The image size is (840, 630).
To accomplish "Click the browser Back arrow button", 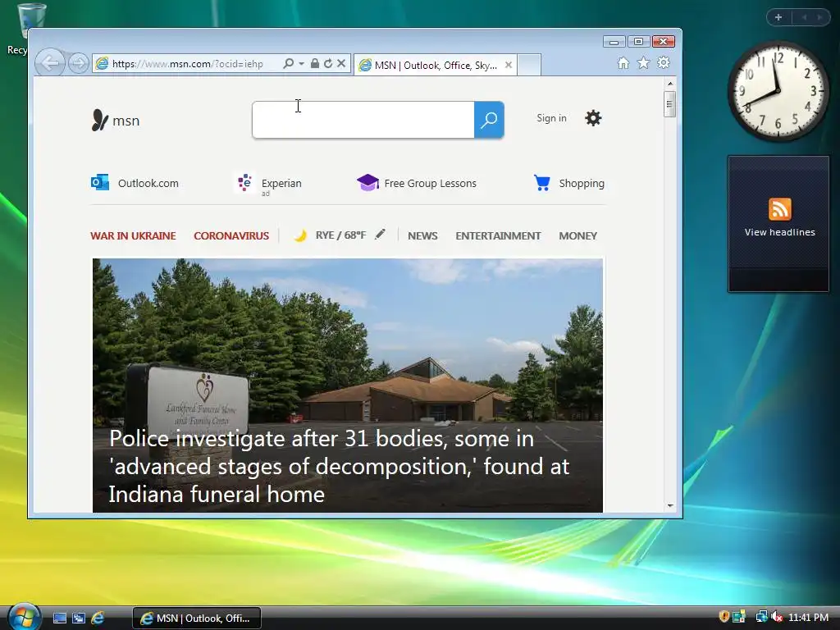I will (x=50, y=63).
